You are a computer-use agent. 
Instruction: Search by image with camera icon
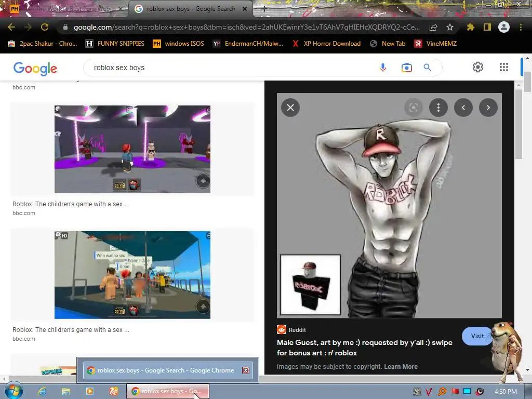click(406, 68)
